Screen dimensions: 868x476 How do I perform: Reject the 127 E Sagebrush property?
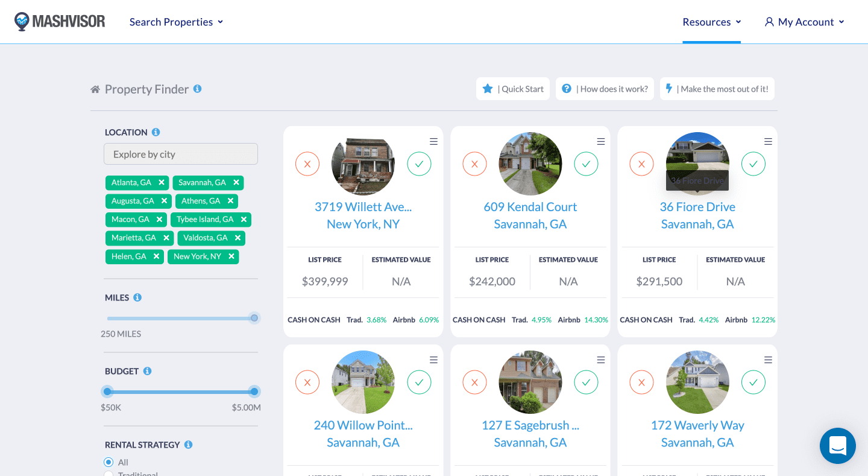tap(474, 382)
